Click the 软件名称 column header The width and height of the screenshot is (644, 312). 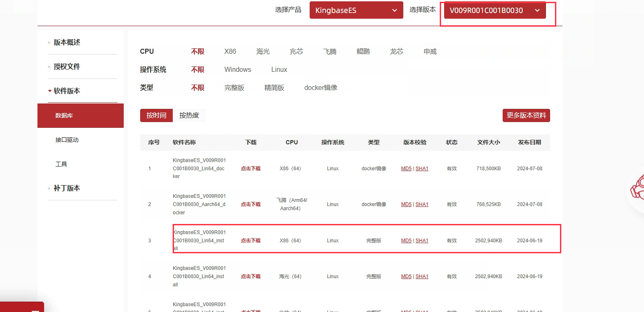tap(184, 142)
